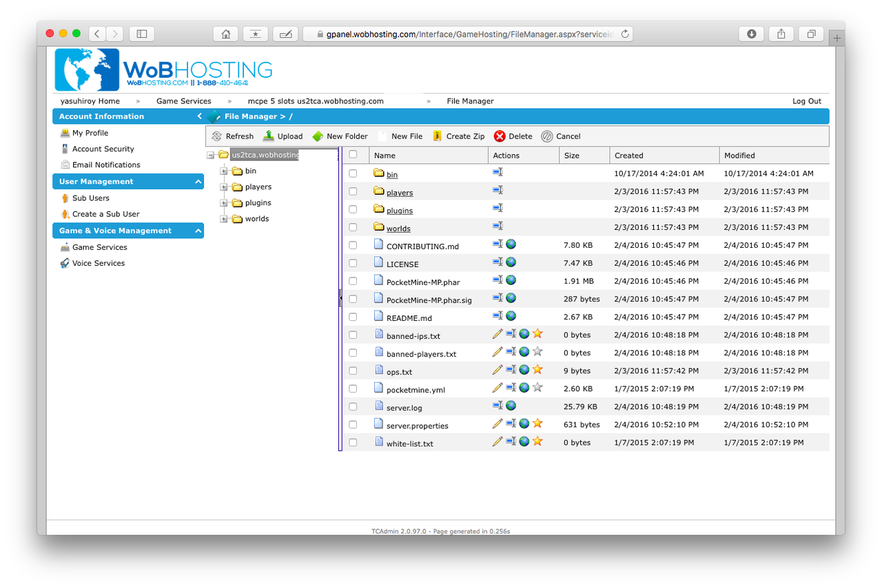
Task: Click Cancel in the file manager toolbar
Action: tap(561, 136)
